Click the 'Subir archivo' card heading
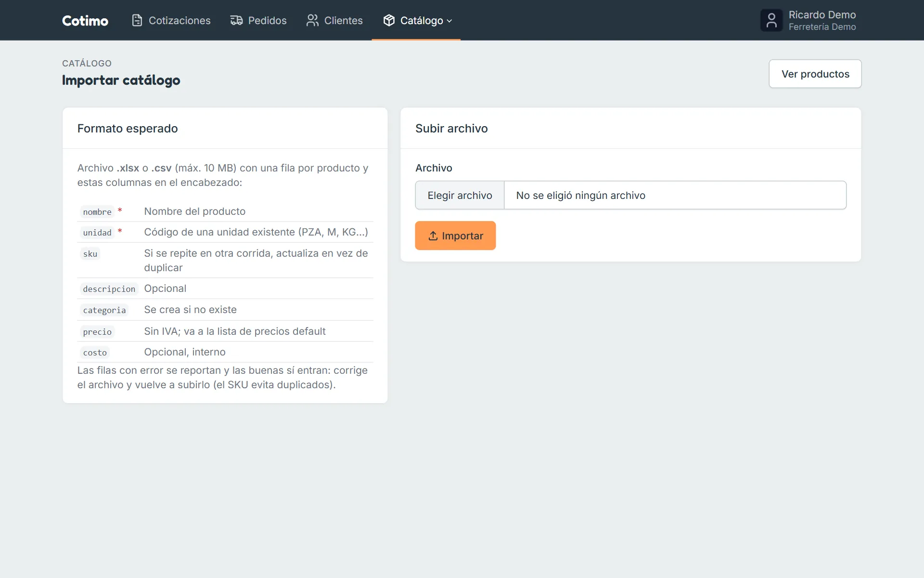The image size is (924, 578). (451, 129)
